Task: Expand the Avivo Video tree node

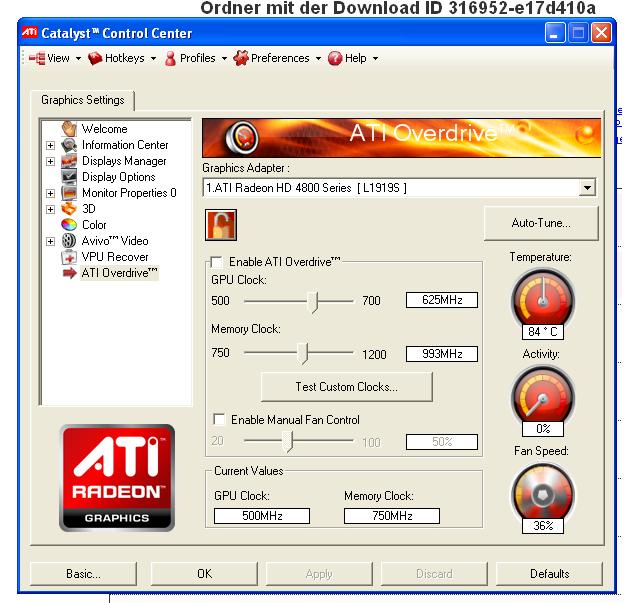Action: click(x=50, y=241)
